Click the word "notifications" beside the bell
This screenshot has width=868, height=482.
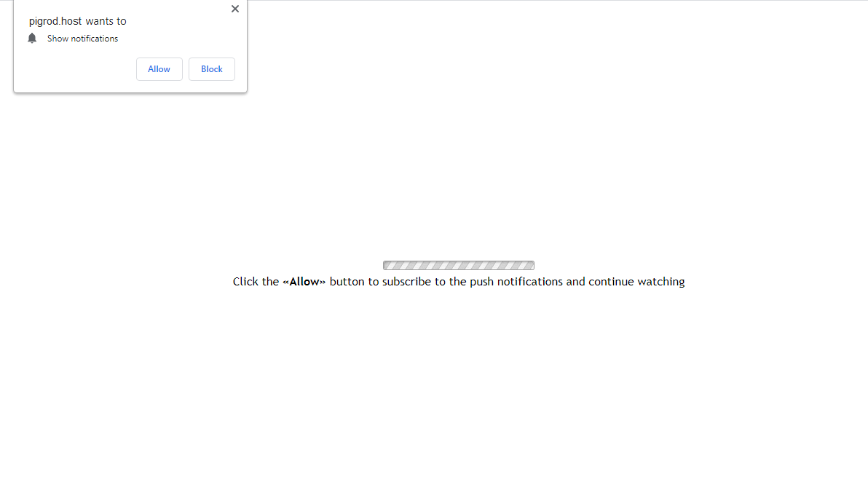95,39
